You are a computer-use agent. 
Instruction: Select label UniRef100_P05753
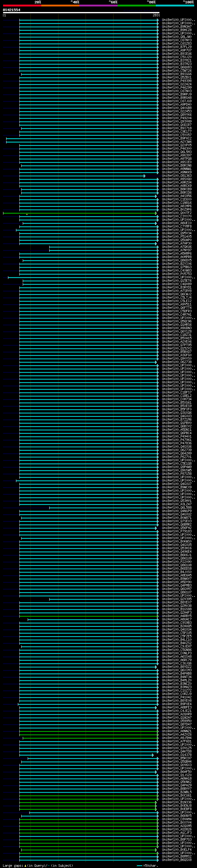[177, 274]
